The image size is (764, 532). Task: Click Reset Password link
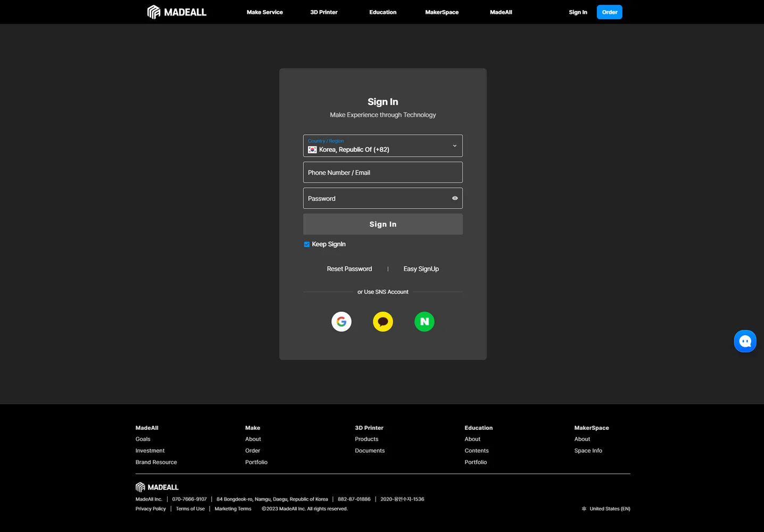[x=350, y=269]
